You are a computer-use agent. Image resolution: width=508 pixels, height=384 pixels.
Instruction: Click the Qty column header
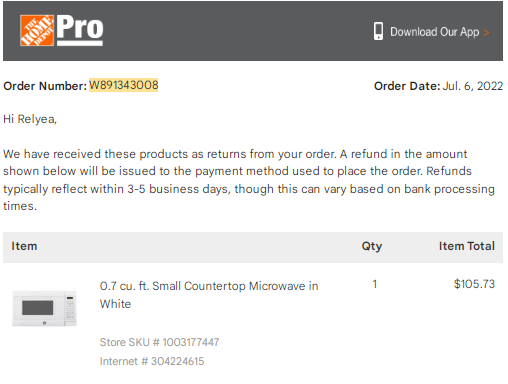(372, 246)
